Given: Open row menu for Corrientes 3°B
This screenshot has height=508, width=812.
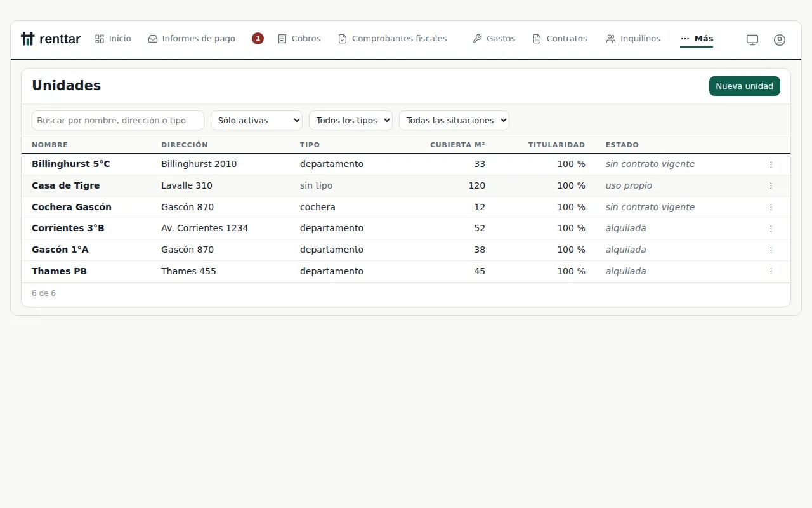Looking at the screenshot, I should [771, 229].
